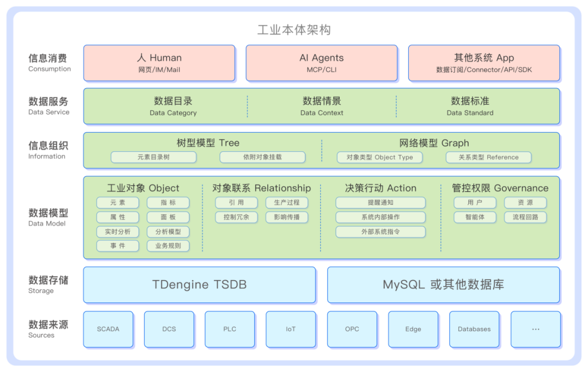
Task: Select the 用户 pill
Action: 475,203
